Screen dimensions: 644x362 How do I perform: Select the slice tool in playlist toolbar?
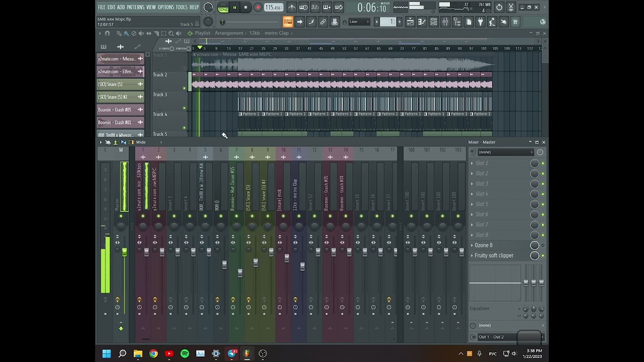coord(156,33)
